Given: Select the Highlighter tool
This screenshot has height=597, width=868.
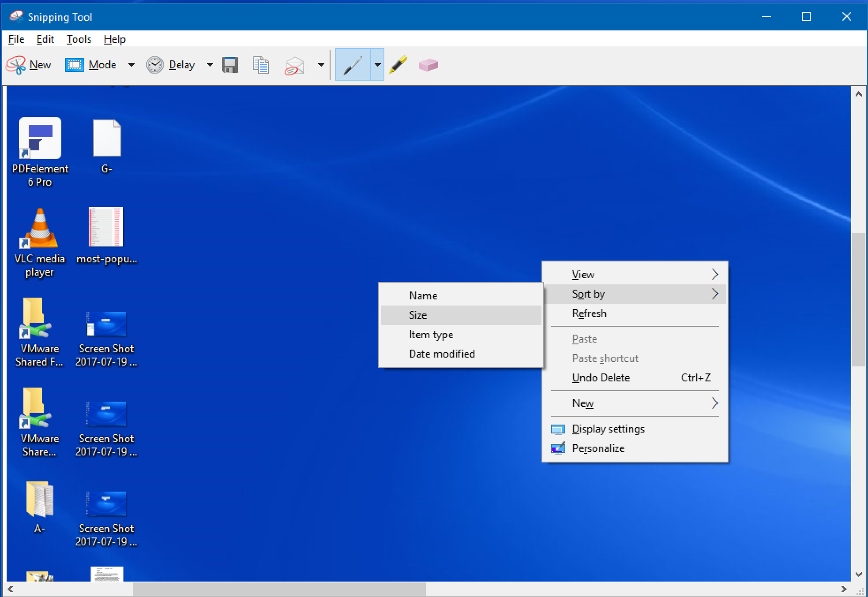Looking at the screenshot, I should [398, 64].
